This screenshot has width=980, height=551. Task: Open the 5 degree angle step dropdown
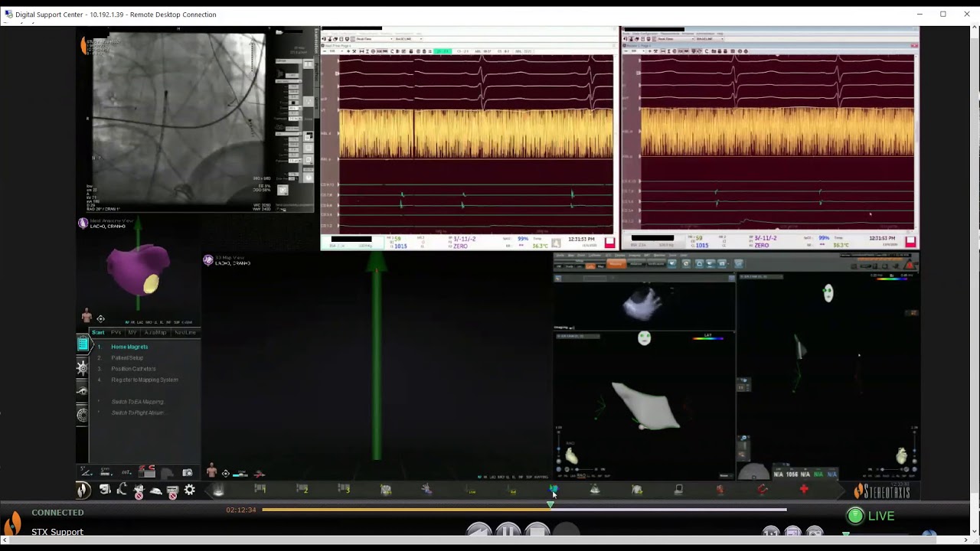tap(87, 472)
